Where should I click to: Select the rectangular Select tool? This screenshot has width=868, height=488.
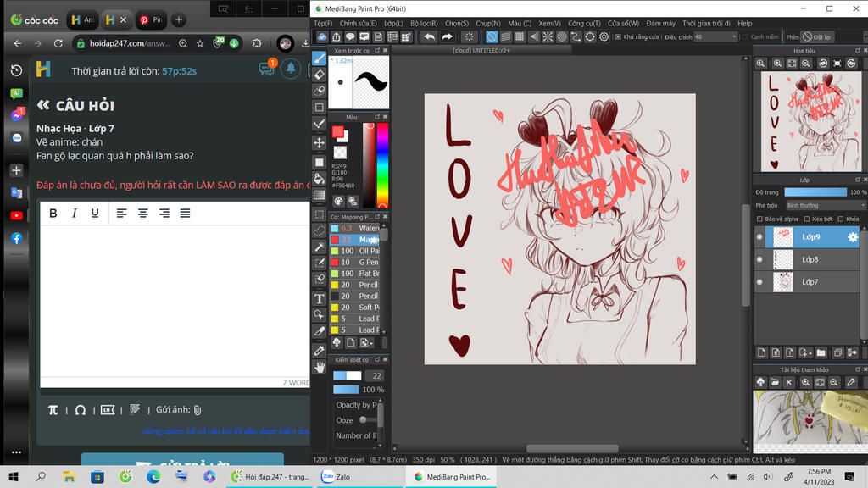320,214
